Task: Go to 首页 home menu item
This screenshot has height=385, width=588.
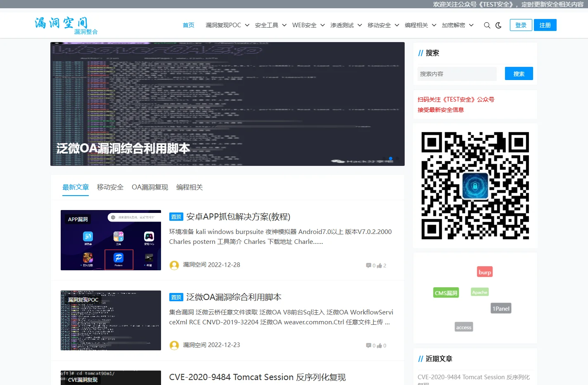Action: coord(188,25)
